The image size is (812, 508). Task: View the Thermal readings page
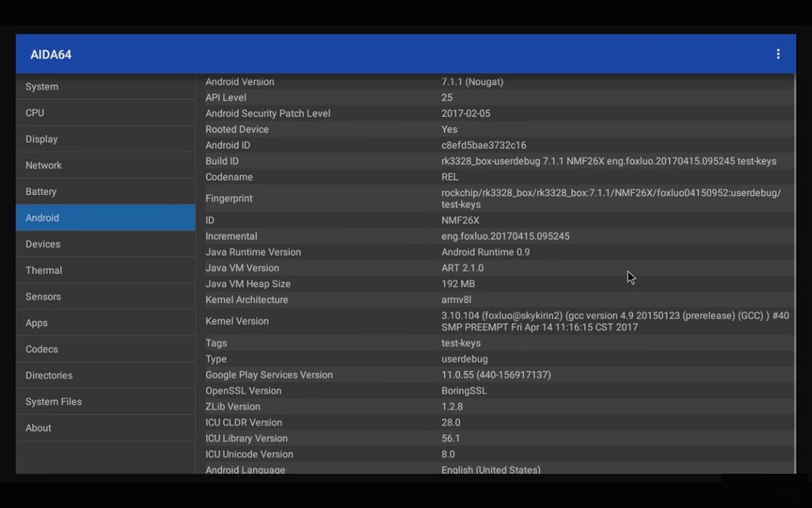(105, 270)
